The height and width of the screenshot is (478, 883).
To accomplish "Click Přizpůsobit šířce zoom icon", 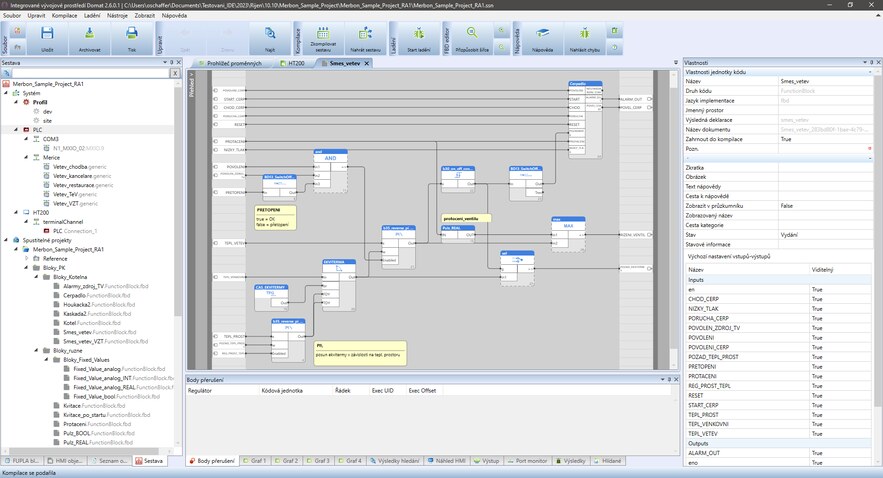I will pyautogui.click(x=471, y=37).
